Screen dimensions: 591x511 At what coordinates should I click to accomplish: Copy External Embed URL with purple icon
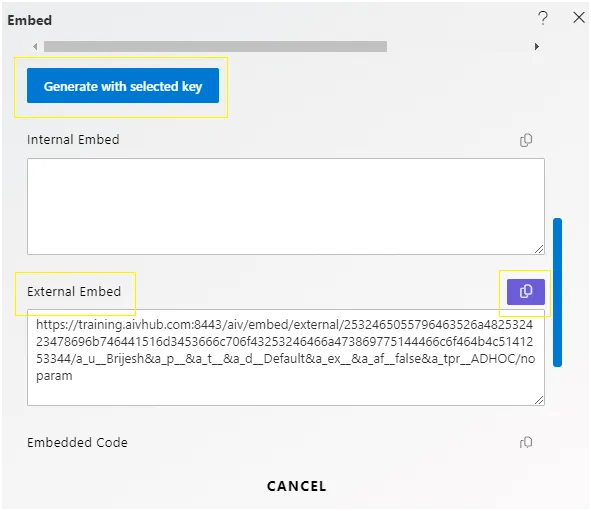525,292
